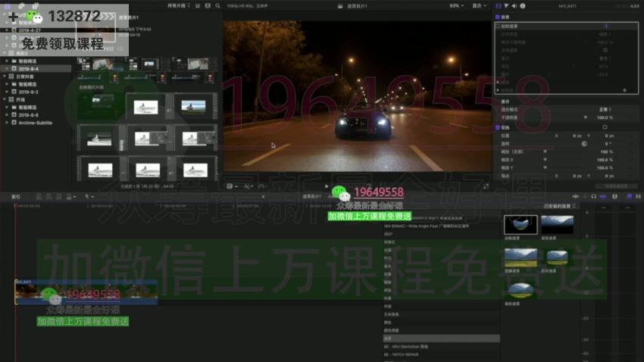Image resolution: width=644 pixels, height=362 pixels.
Task: Open the viewer 显示 dropdown
Action: coord(479,6)
